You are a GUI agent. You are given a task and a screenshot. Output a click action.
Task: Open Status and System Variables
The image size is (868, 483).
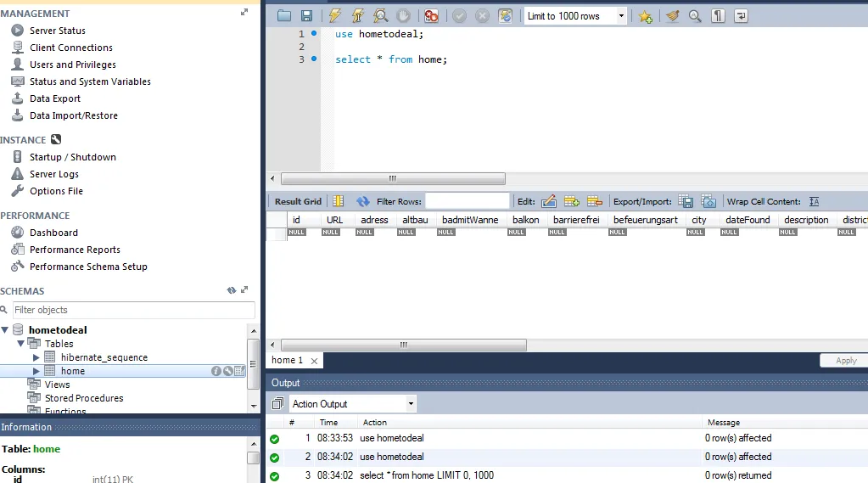(x=90, y=81)
